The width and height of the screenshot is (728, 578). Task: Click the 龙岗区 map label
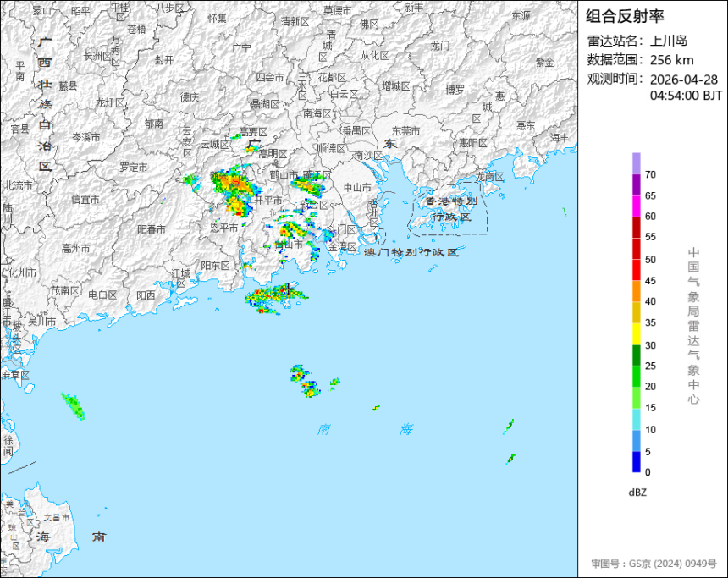pos(490,177)
